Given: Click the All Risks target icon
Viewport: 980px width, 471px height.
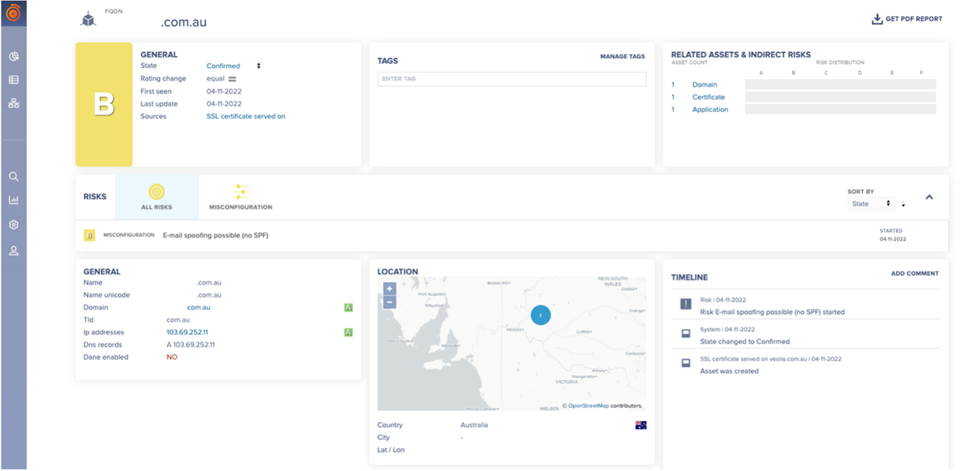Looking at the screenshot, I should click(156, 192).
